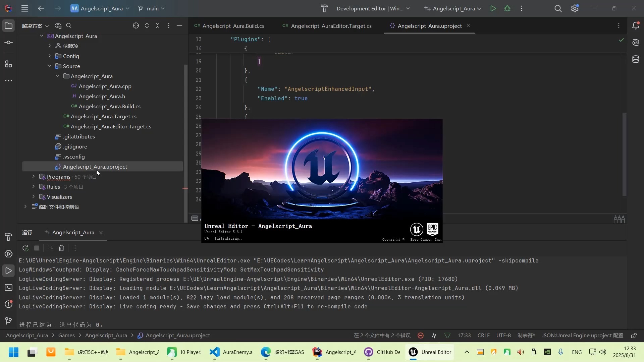Expand the Programs folder
This screenshot has width=644, height=362.
[33, 176]
